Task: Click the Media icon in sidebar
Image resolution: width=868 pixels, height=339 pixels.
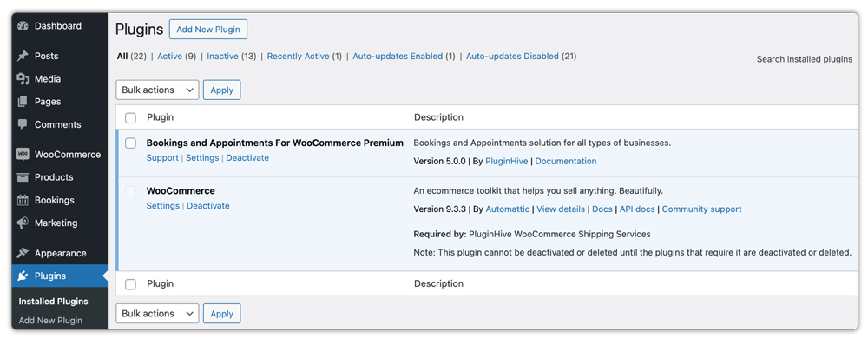Action: click(x=23, y=79)
